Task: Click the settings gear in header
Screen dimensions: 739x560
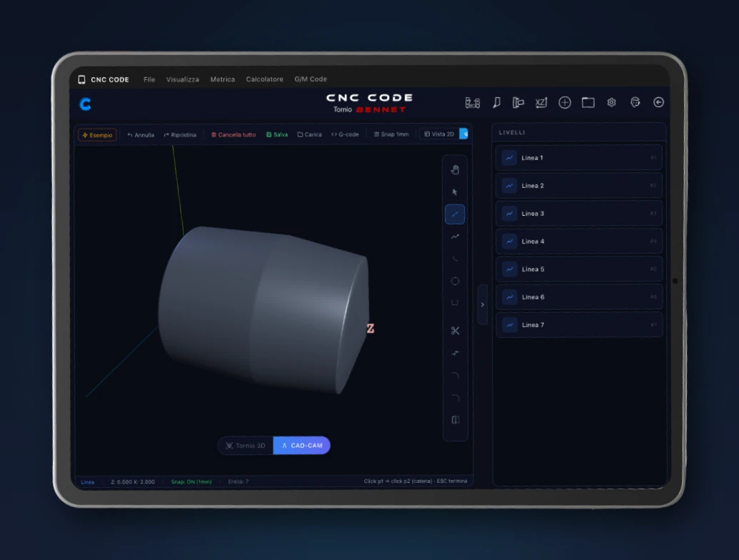Action: pyautogui.click(x=611, y=102)
